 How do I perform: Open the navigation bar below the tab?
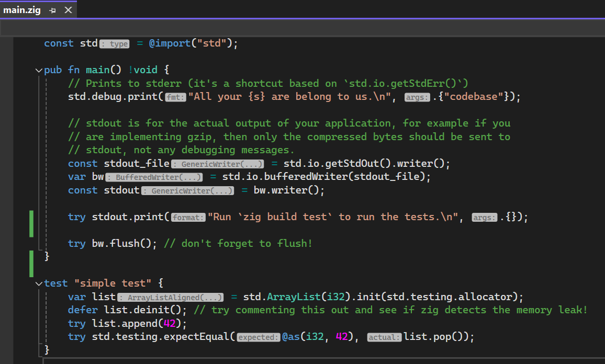tap(302, 28)
